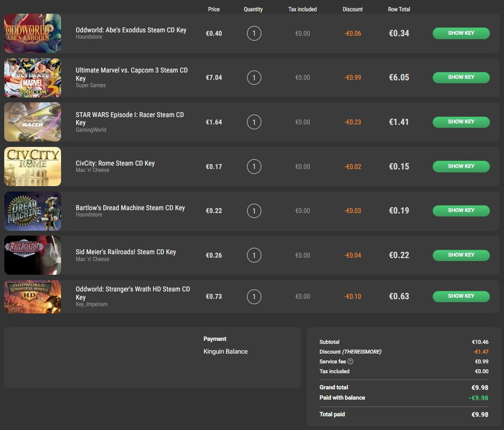Click the Ultimate Marvel vs. Capcom 3 title
This screenshot has height=430, width=504.
pyautogui.click(x=132, y=74)
